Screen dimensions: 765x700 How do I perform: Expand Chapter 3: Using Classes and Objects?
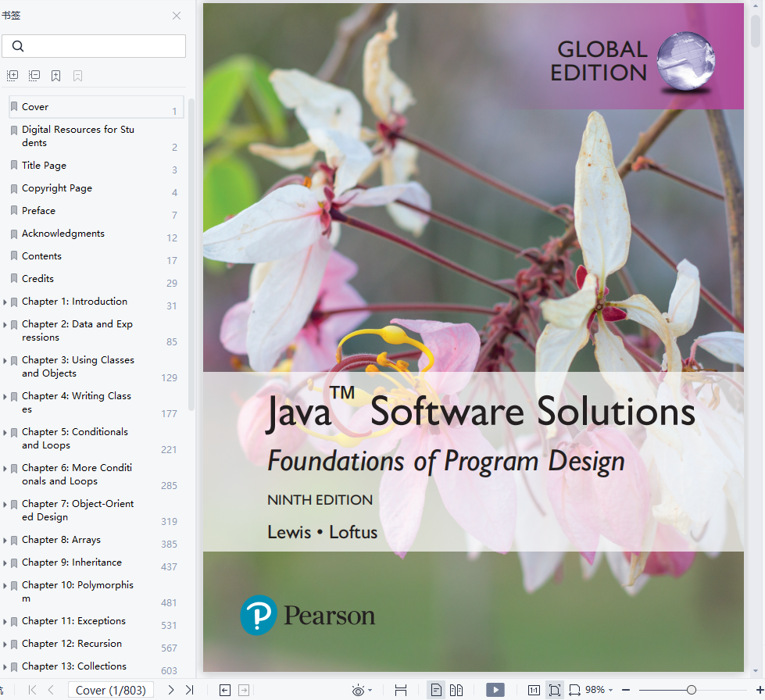[5, 360]
